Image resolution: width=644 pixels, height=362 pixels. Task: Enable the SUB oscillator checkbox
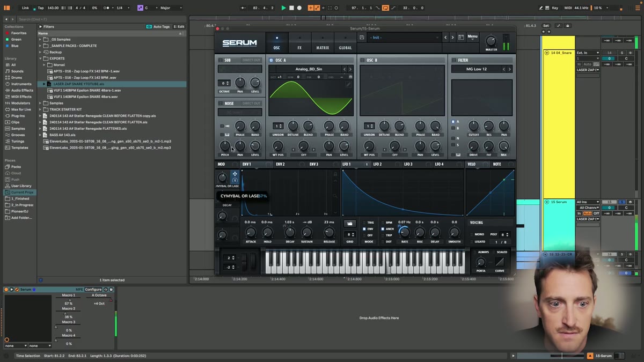pos(221,60)
